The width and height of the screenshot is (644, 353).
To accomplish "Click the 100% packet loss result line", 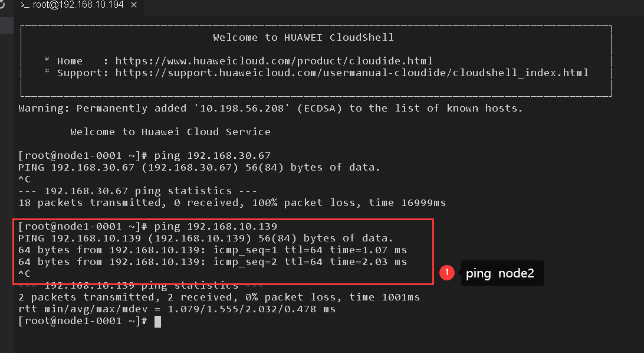I will pos(232,202).
